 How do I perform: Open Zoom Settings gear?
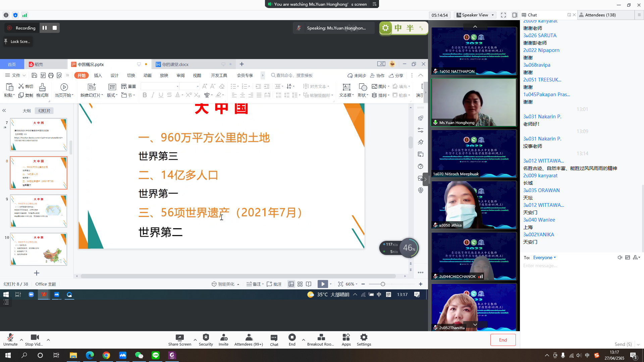pos(364,340)
